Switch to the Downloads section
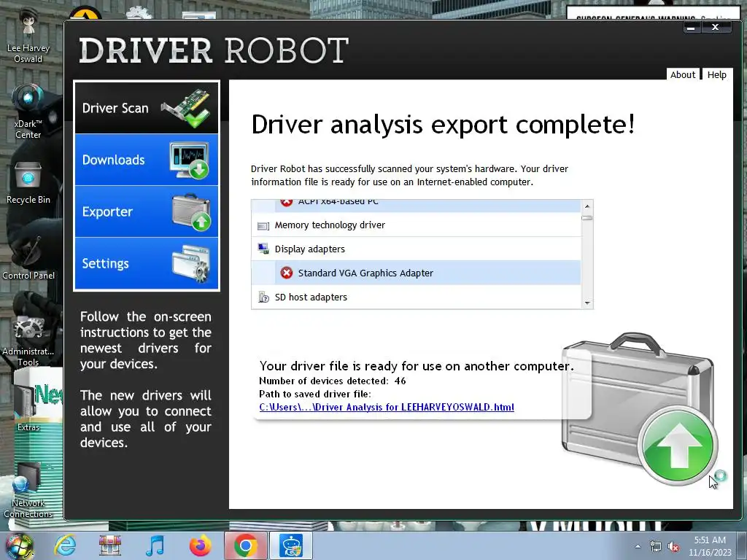The width and height of the screenshot is (747, 560). pyautogui.click(x=146, y=160)
